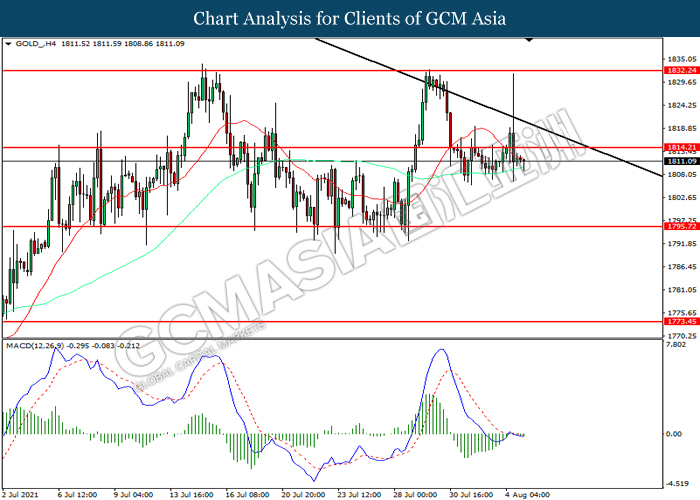
Task: Click the 1829.65 price axis value
Action: 682,82
